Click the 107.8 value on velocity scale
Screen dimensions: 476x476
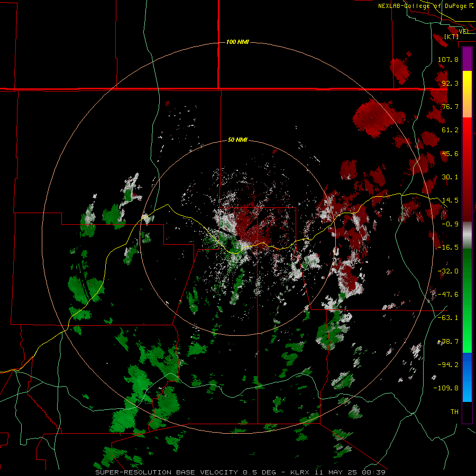coord(448,59)
